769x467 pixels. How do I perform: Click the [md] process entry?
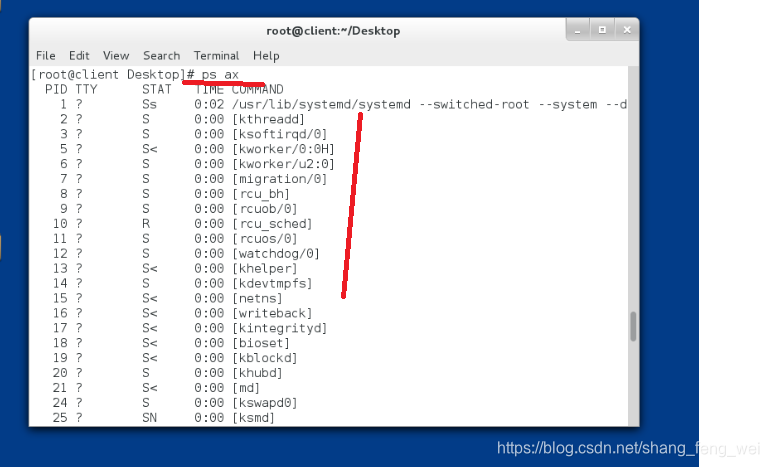coord(246,388)
